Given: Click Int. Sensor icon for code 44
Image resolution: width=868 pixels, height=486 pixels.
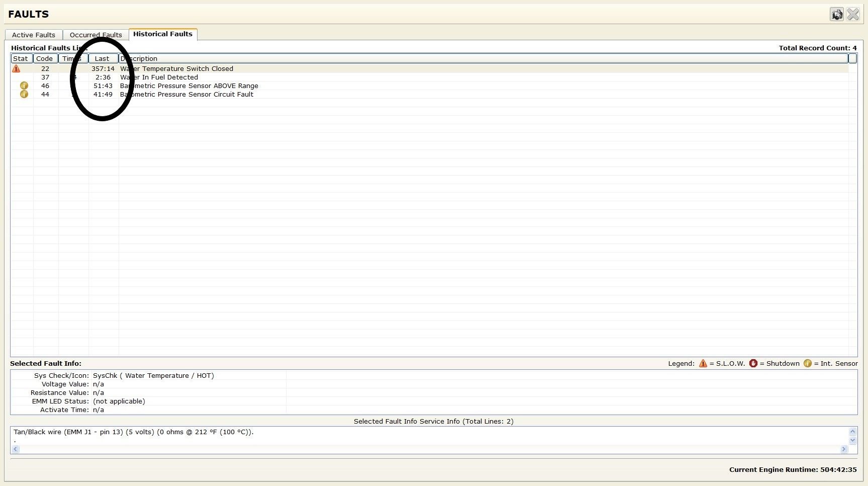Looking at the screenshot, I should tap(24, 94).
